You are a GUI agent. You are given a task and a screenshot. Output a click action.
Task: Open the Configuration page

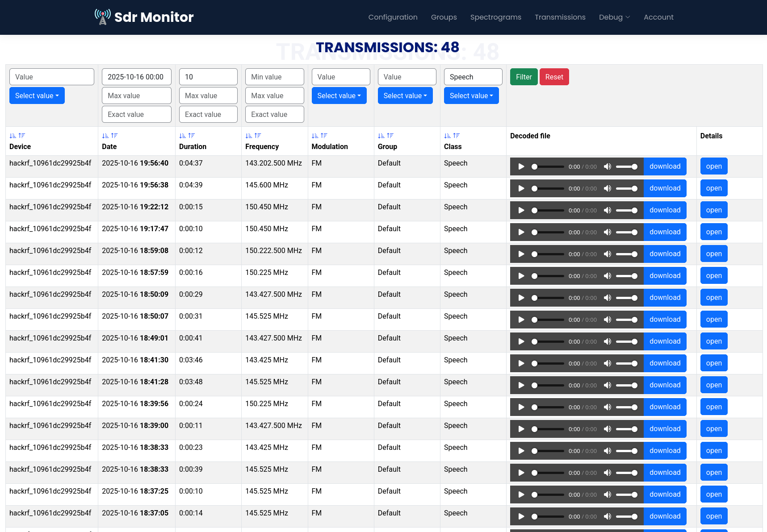coord(393,17)
